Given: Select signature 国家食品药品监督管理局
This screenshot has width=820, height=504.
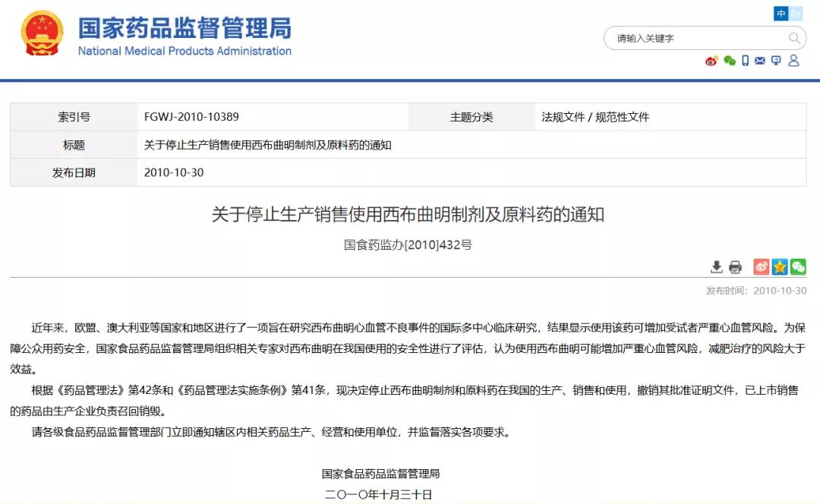Looking at the screenshot, I should coord(380,474).
